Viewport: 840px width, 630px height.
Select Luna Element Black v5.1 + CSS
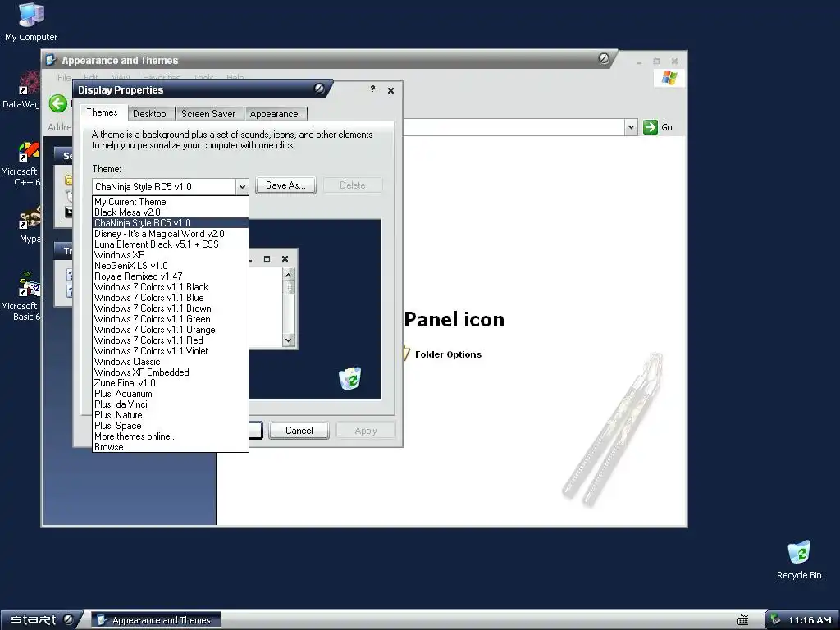tap(171, 244)
